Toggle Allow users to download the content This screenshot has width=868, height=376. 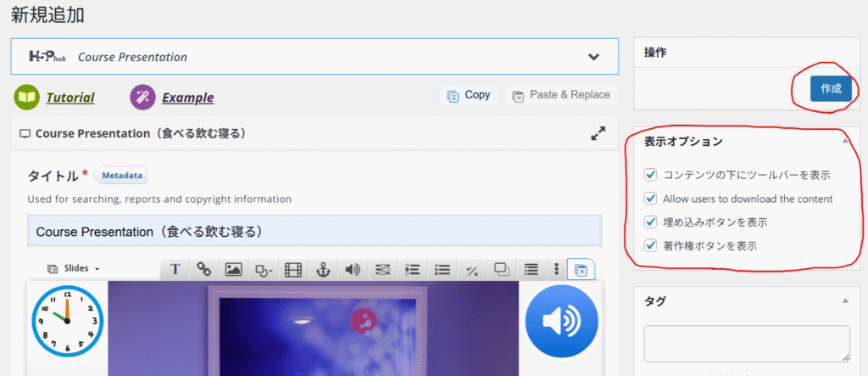pos(651,199)
